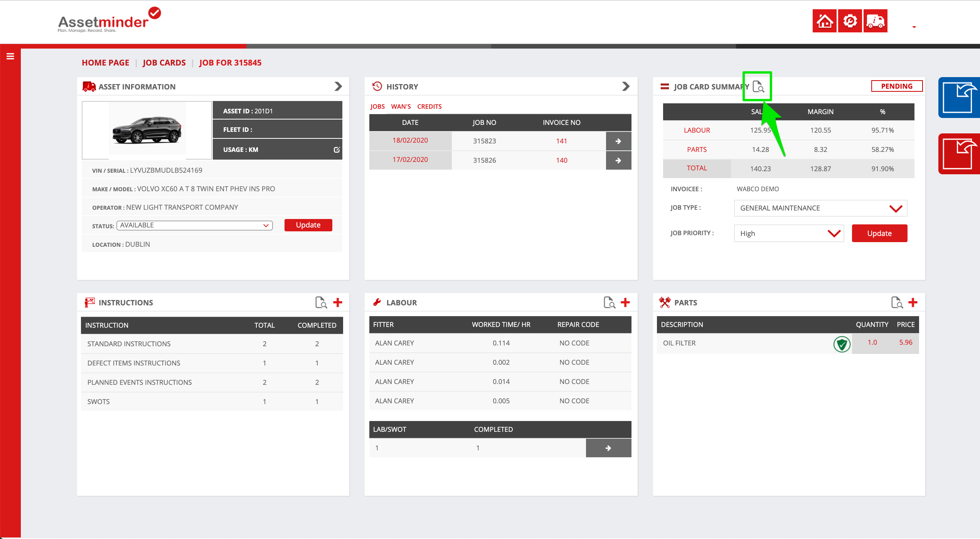The width and height of the screenshot is (980, 539).
Task: Click JOB FOR 315845 breadcrumb
Action: [x=230, y=62]
